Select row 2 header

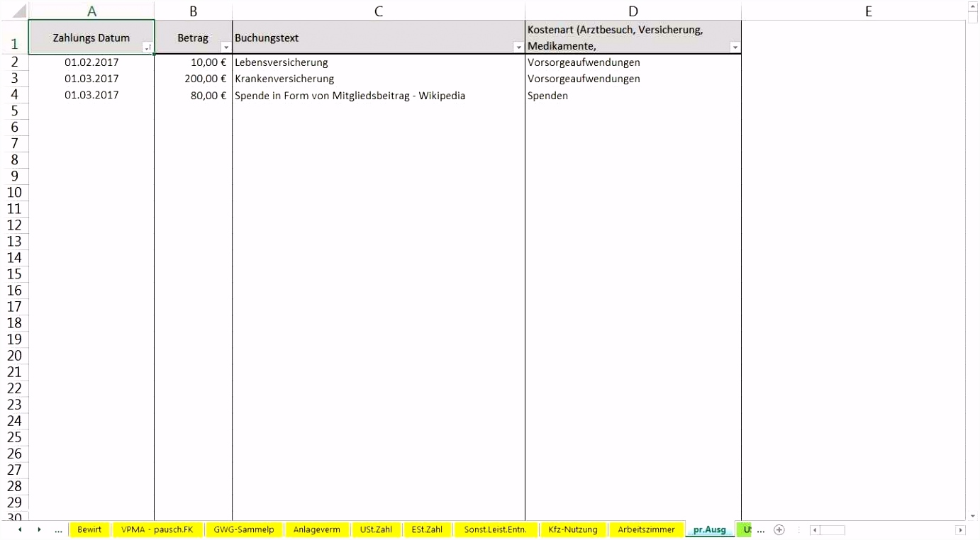coord(14,62)
